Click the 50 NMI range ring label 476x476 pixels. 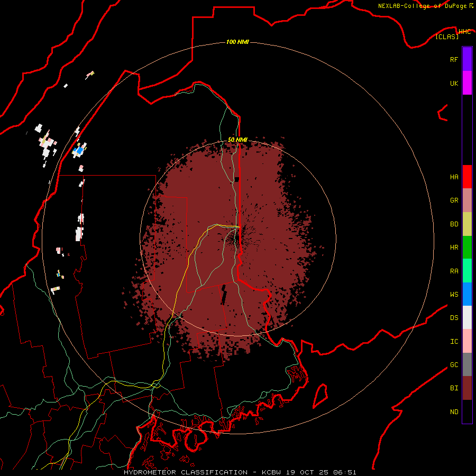click(237, 140)
